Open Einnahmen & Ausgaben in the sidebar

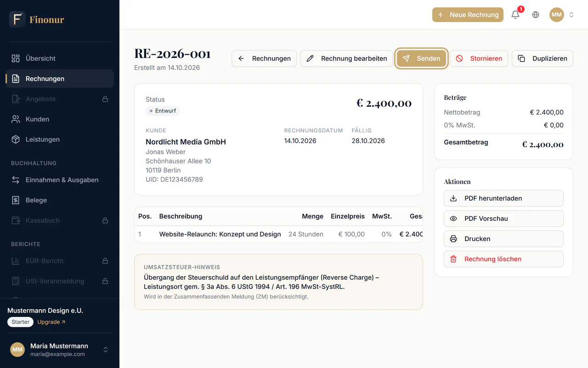click(x=60, y=180)
